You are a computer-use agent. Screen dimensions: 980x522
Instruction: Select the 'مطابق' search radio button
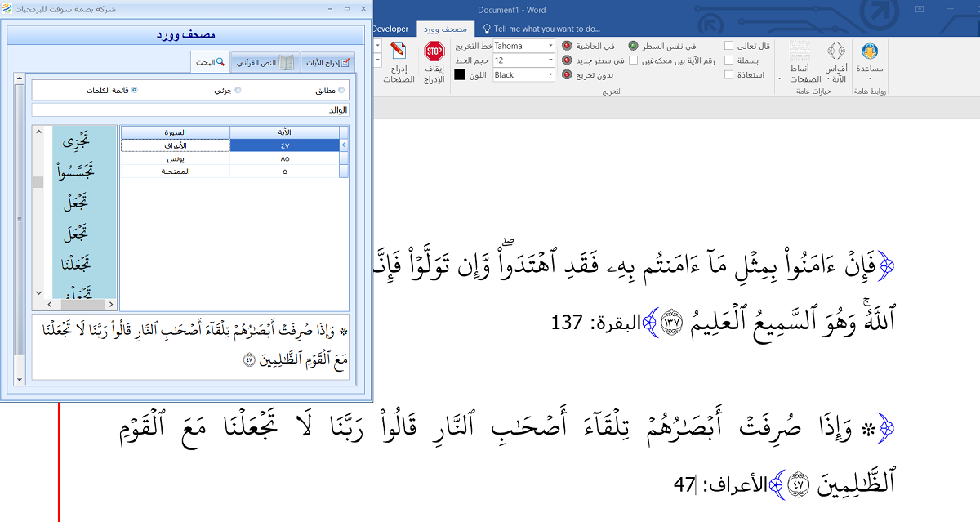pyautogui.click(x=341, y=91)
